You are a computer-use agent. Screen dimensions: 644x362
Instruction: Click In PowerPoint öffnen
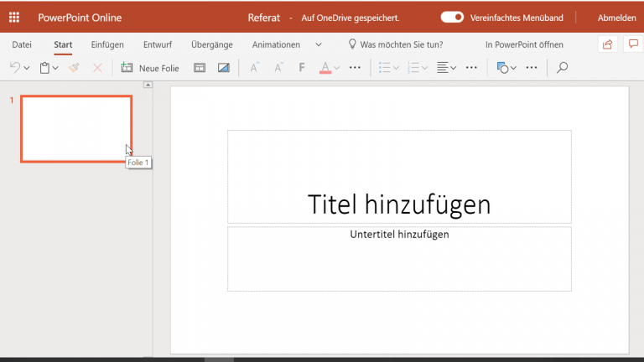[524, 44]
